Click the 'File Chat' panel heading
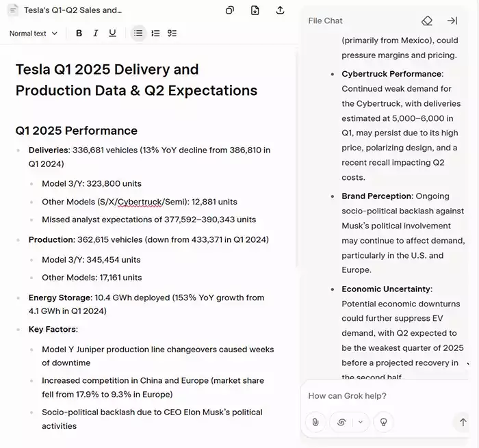 (x=325, y=21)
